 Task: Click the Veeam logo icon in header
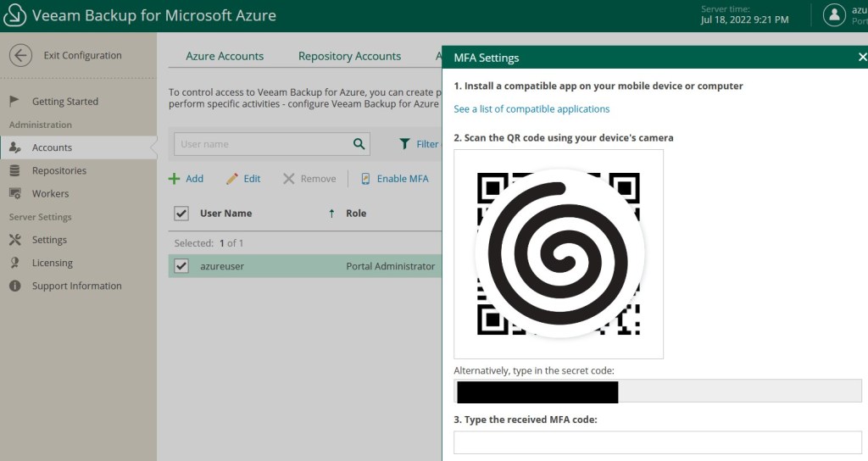click(x=15, y=15)
